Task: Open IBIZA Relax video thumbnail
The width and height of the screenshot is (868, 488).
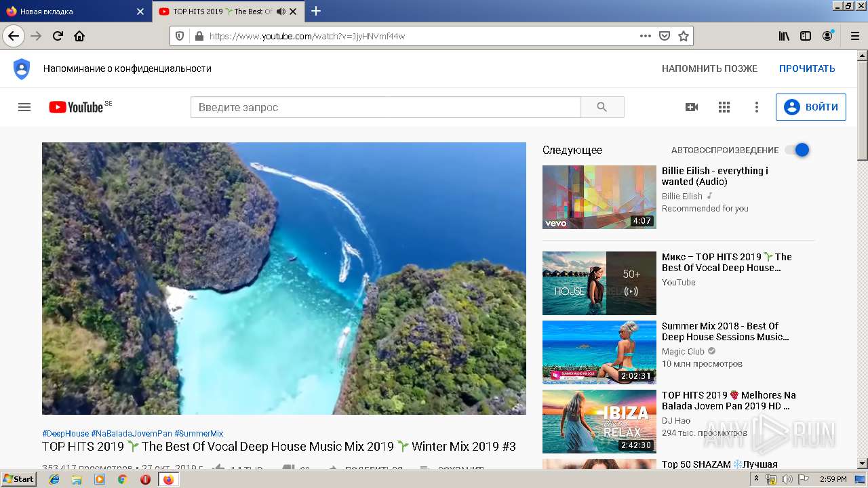Action: coord(599,422)
